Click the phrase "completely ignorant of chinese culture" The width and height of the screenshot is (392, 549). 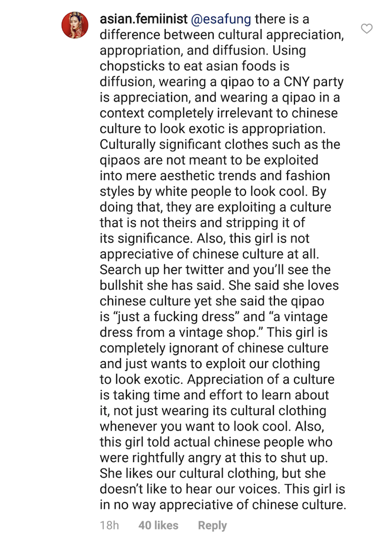point(214,348)
